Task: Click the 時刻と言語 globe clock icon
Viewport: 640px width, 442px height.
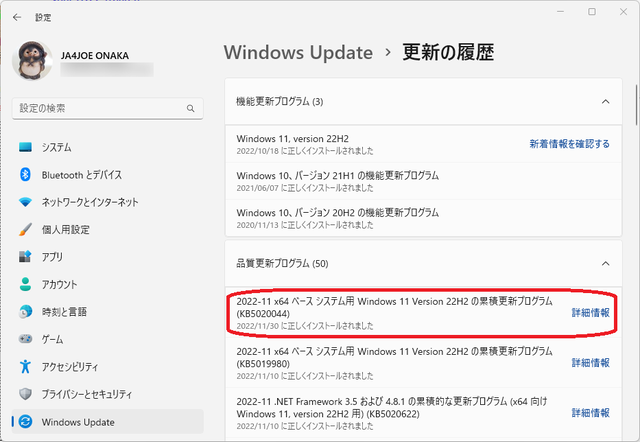Action: tap(25, 312)
